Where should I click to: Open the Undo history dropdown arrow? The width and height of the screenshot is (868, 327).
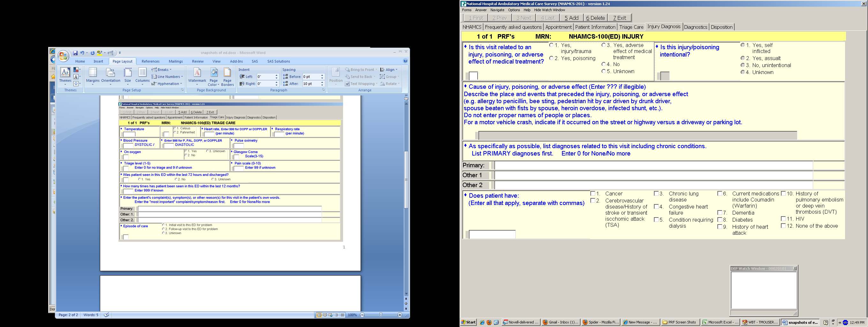[86, 53]
